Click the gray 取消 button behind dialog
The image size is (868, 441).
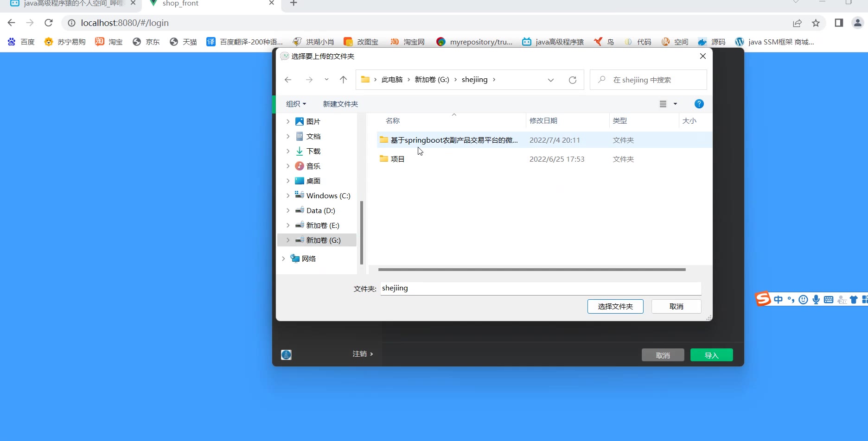[663, 355]
